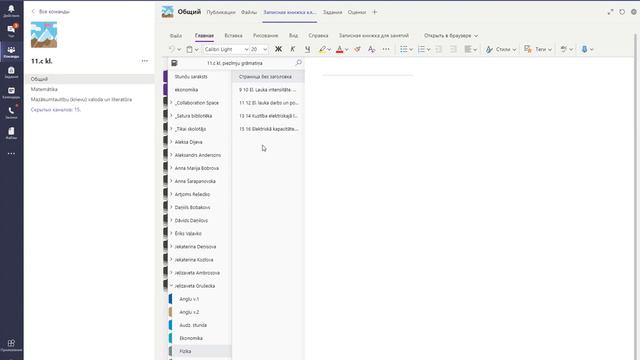The height and width of the screenshot is (360, 640).
Task: Open the Activity bell in Teams sidebar
Action: [x=11, y=11]
